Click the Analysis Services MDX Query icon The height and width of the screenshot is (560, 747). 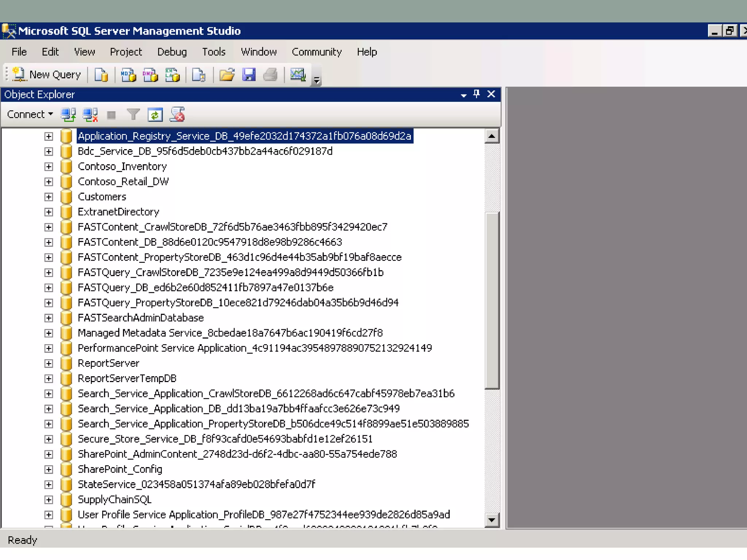click(128, 75)
